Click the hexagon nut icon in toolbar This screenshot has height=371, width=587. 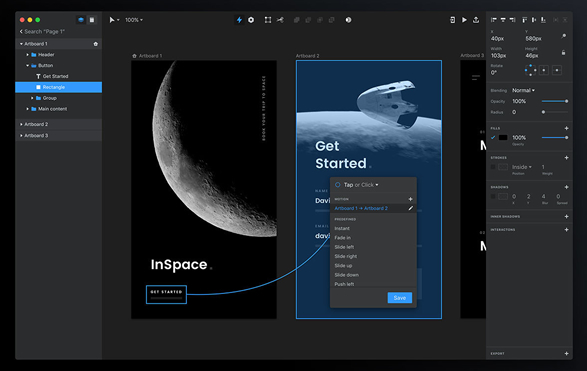coord(251,20)
